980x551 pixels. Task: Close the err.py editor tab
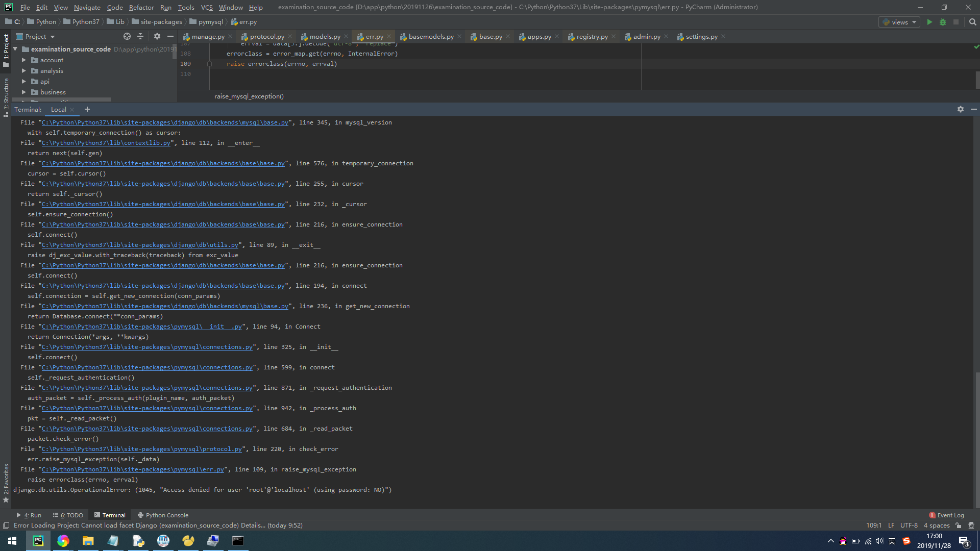point(388,37)
